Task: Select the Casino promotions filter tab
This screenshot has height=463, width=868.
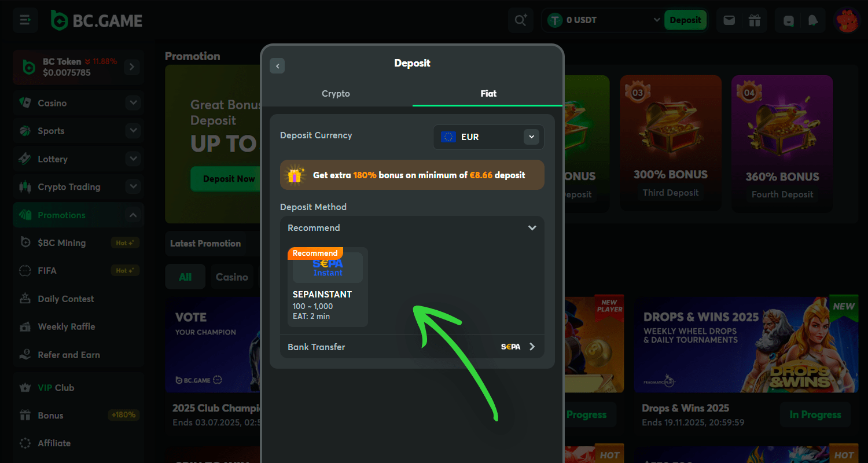Action: tap(232, 277)
